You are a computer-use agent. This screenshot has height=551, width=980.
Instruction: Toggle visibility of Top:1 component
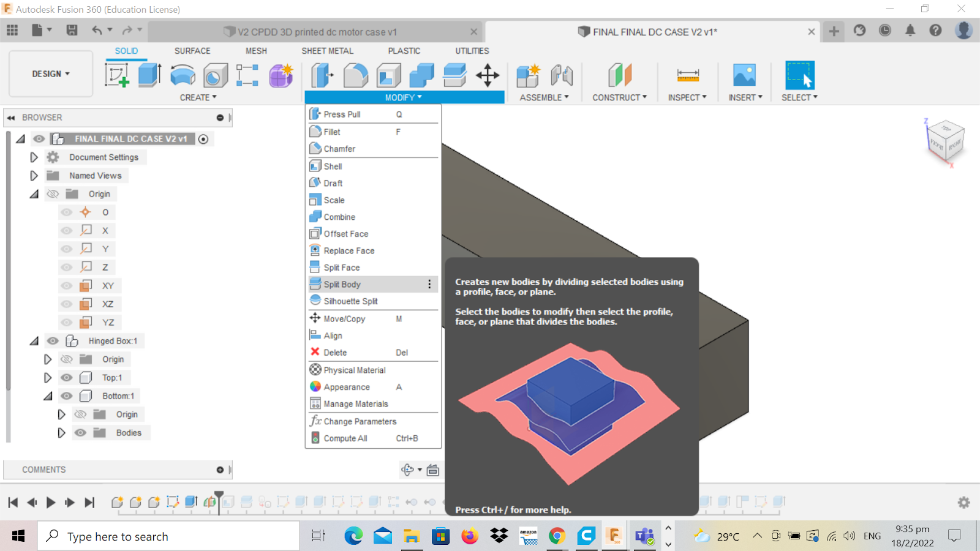click(x=67, y=378)
